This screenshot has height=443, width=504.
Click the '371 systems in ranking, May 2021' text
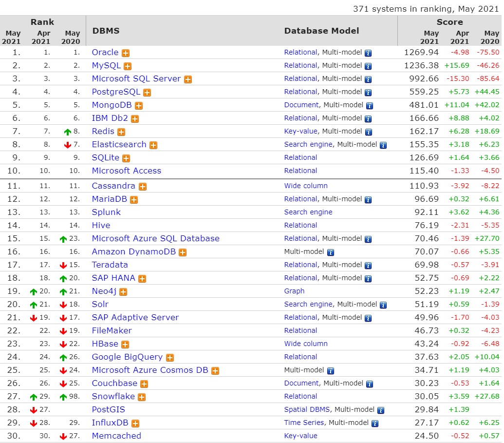pyautogui.click(x=426, y=9)
